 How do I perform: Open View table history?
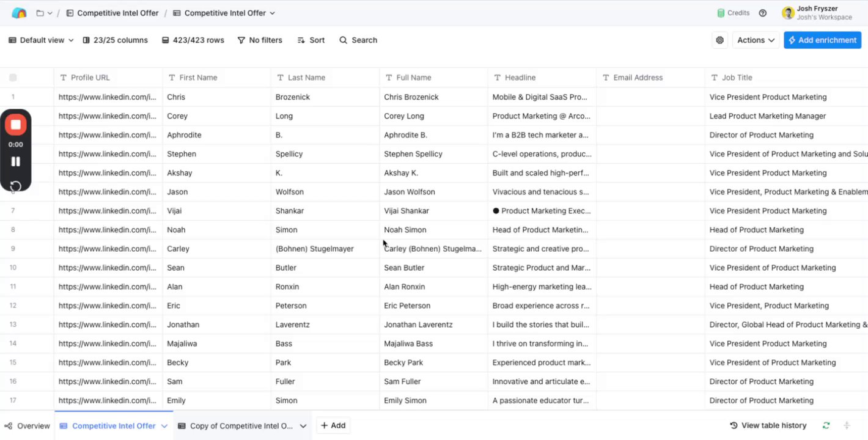pyautogui.click(x=768, y=425)
